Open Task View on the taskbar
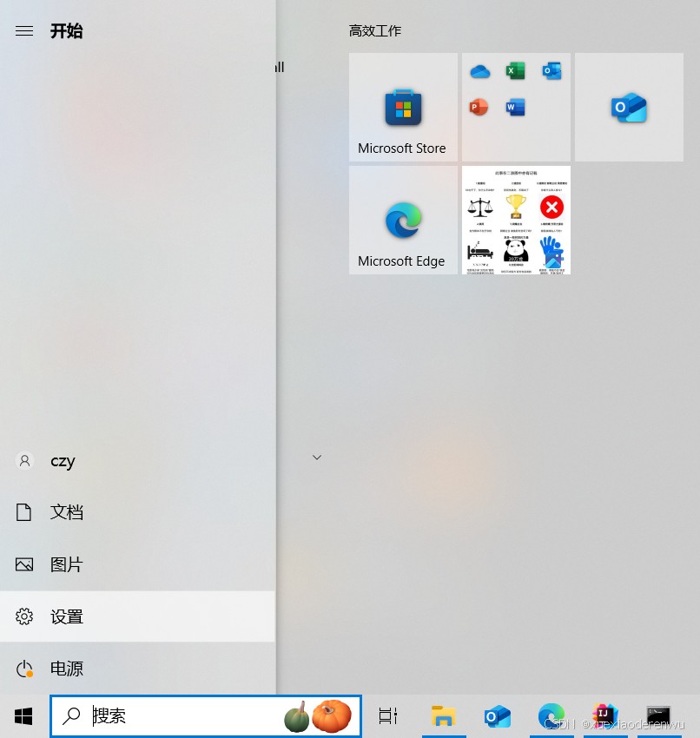Screen dimensions: 700x738 (388, 716)
